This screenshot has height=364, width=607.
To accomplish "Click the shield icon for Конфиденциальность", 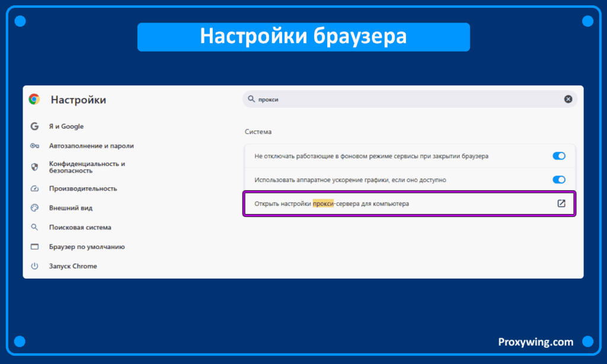I will (x=34, y=167).
